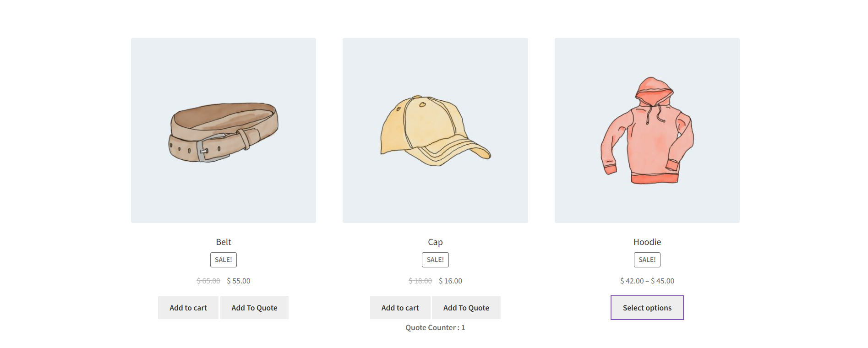Open the Belt product title link
Screen dimensions: 868x348
pos(224,242)
